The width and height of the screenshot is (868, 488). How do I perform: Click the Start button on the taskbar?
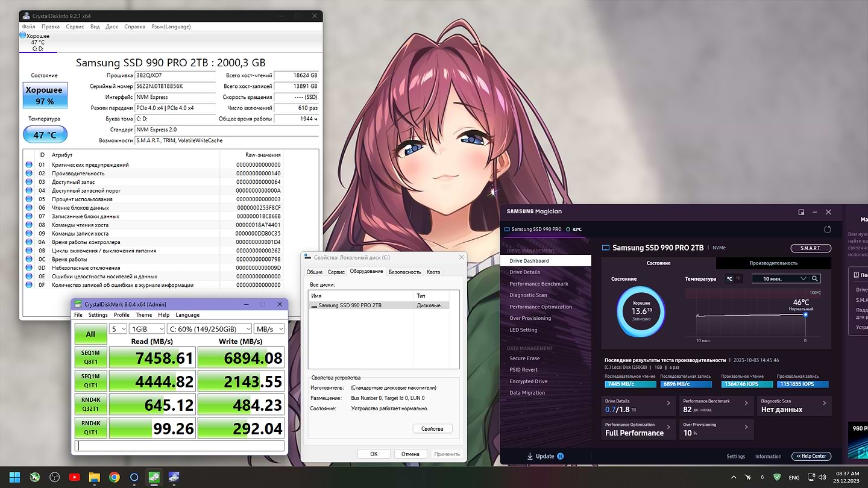(15, 477)
